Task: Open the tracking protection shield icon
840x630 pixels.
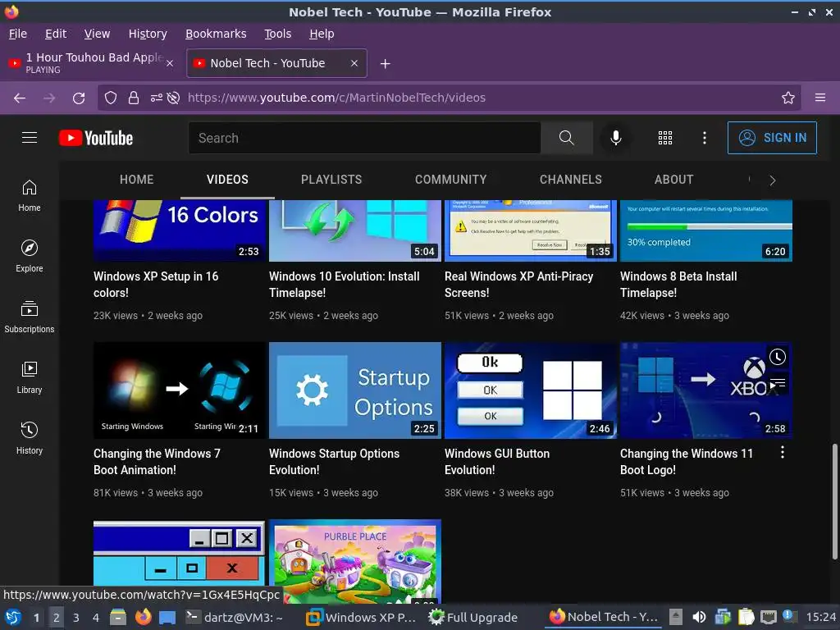Action: tap(111, 98)
